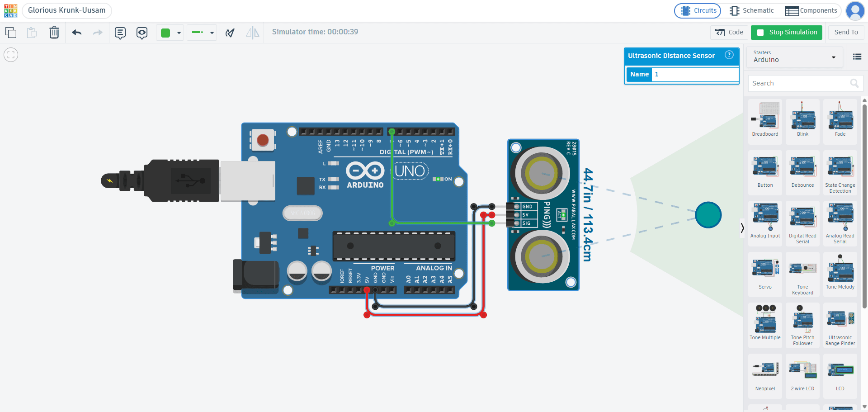Switch components panel to list view
The width and height of the screenshot is (868, 412).
click(x=857, y=57)
